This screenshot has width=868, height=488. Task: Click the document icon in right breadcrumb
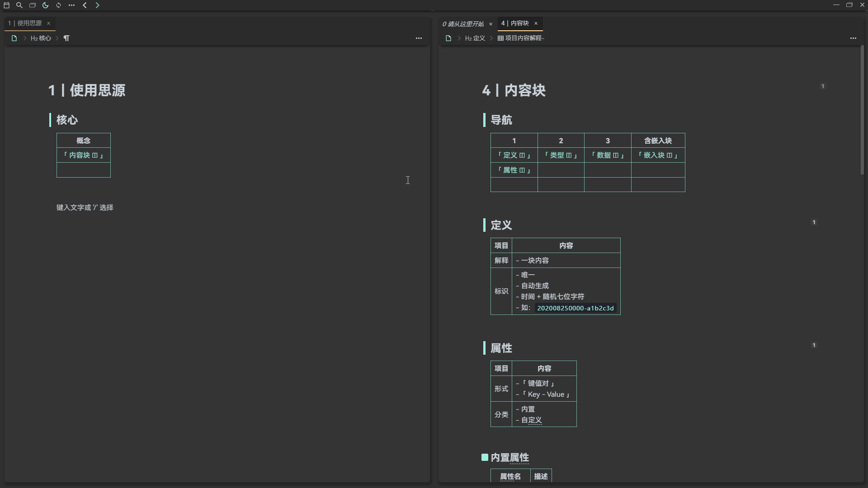click(448, 38)
